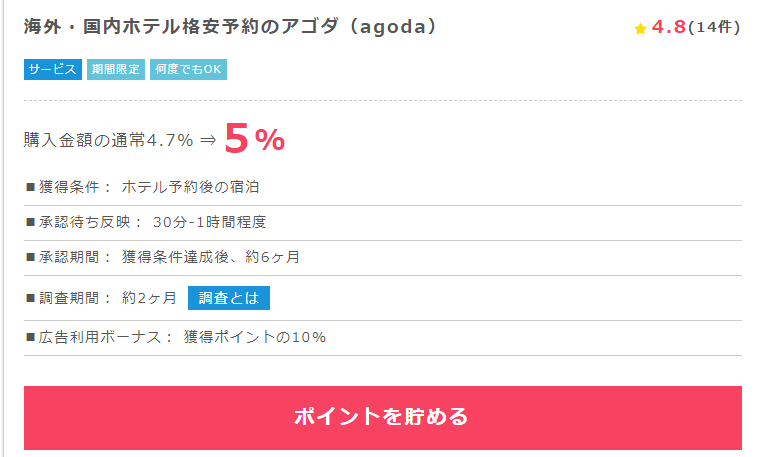This screenshot has height=457, width=760.
Task: Select the サービス category tag
Action: [53, 69]
